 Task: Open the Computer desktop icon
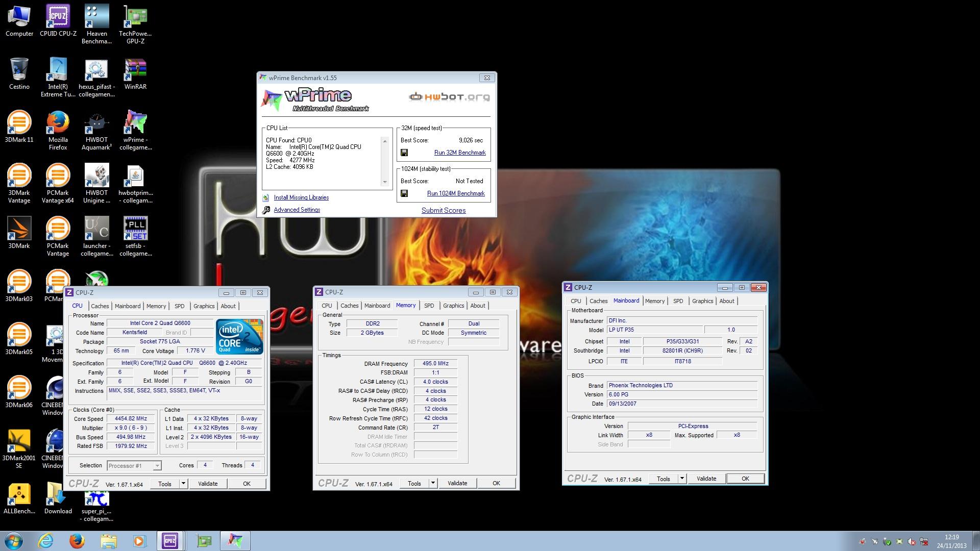click(19, 21)
